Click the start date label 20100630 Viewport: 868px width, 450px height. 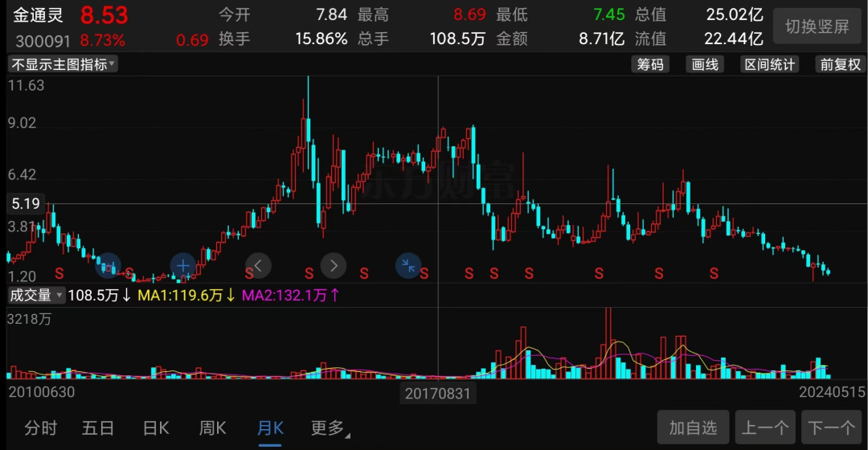[42, 392]
